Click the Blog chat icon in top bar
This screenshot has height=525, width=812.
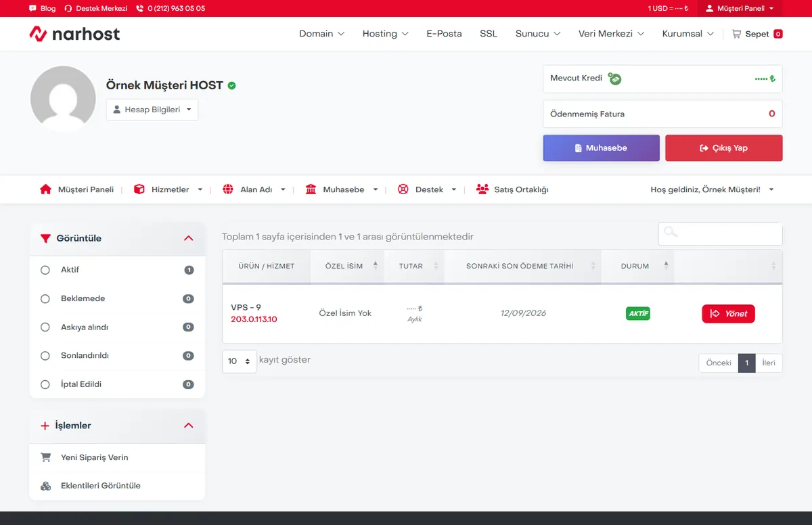pyautogui.click(x=33, y=9)
